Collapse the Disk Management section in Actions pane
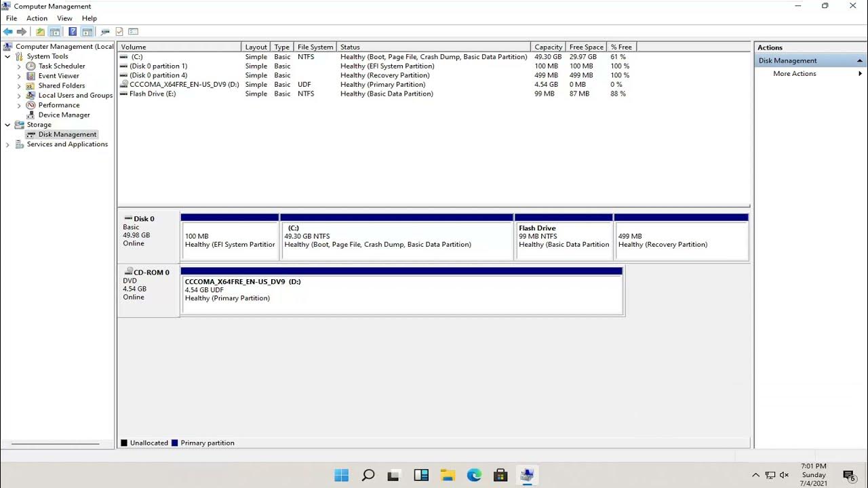The image size is (868, 488). (860, 61)
